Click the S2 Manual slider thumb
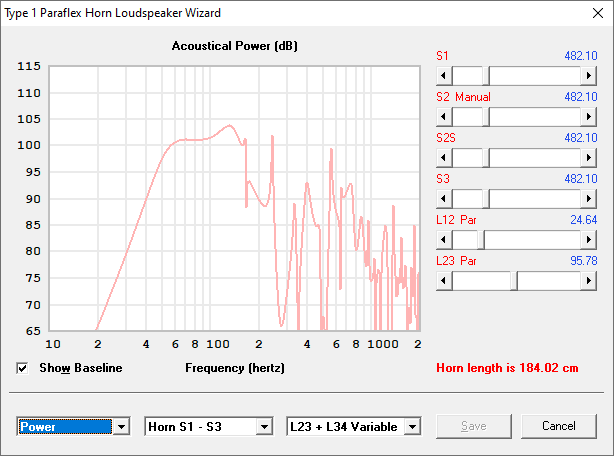614x456 pixels. pyautogui.click(x=486, y=117)
